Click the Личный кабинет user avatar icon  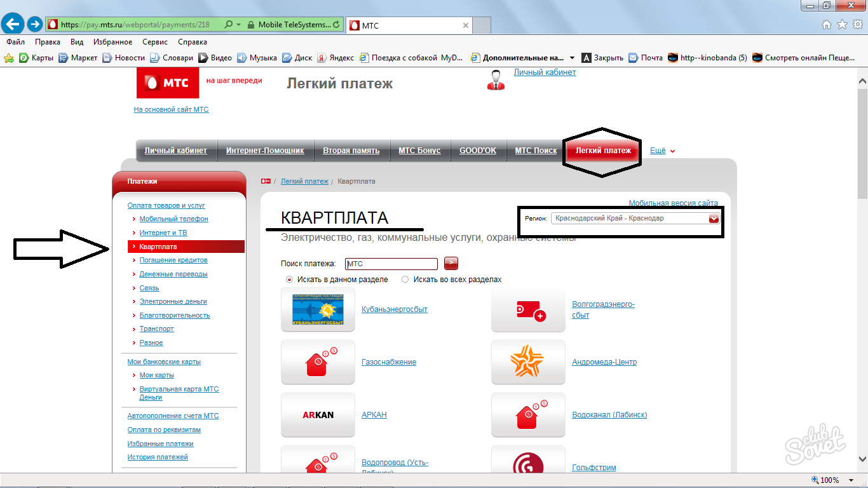[496, 80]
